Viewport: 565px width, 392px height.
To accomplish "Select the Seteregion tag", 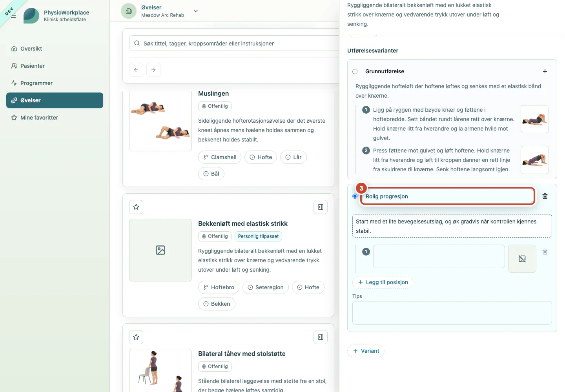I will (x=266, y=287).
